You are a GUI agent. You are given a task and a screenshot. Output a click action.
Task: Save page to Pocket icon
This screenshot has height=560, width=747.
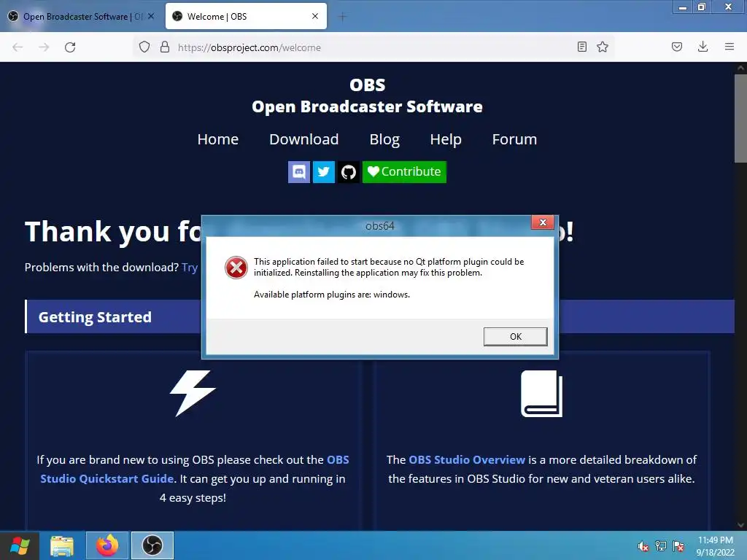coord(677,47)
